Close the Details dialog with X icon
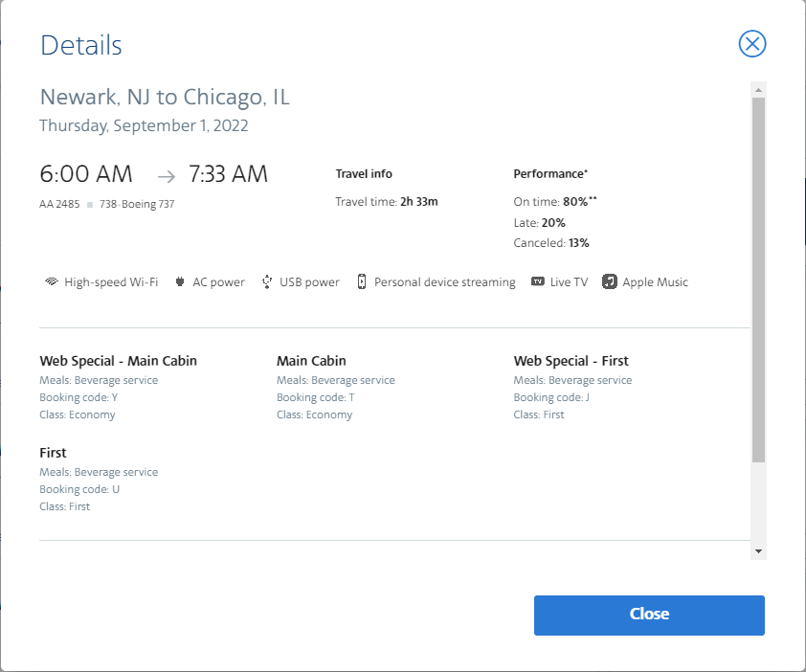 tap(752, 44)
